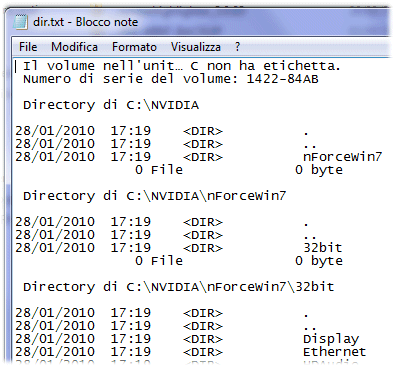Open the Formato menu
The image size is (394, 366).
pyautogui.click(x=134, y=47)
